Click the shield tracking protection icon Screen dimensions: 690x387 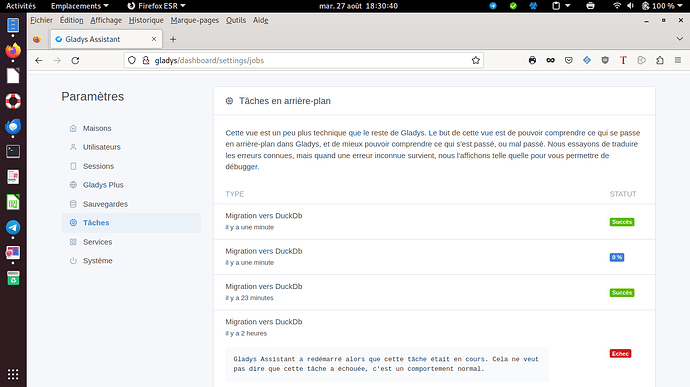pos(132,60)
